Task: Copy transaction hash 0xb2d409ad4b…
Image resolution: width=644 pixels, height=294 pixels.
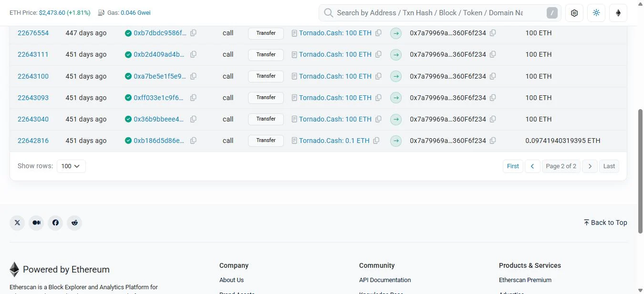Action: coord(193,54)
